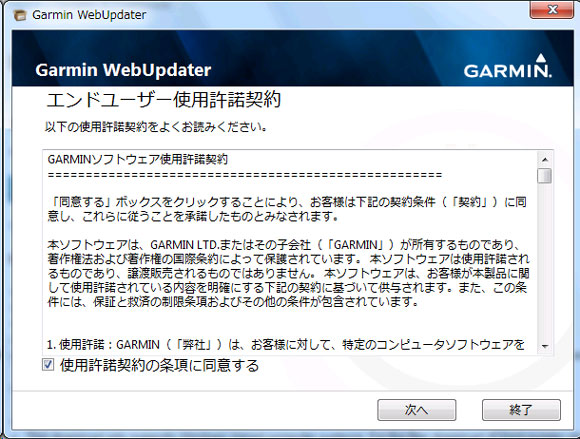Click the paragraph starting with 本ソフトウェアは

tap(288, 273)
